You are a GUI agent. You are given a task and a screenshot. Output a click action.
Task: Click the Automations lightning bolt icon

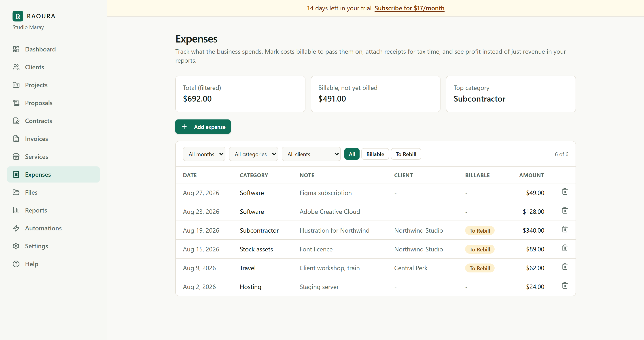click(x=16, y=228)
